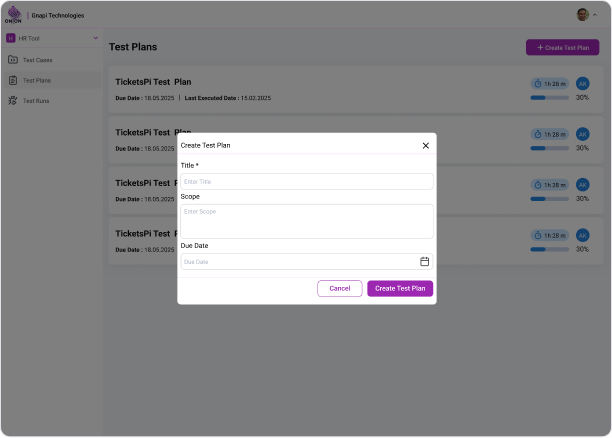Click the top-right + Create Test Plan button

pyautogui.click(x=562, y=47)
